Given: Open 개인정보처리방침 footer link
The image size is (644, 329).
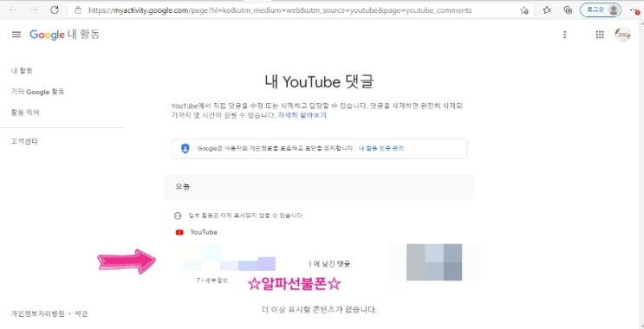Looking at the screenshot, I should (x=37, y=313).
